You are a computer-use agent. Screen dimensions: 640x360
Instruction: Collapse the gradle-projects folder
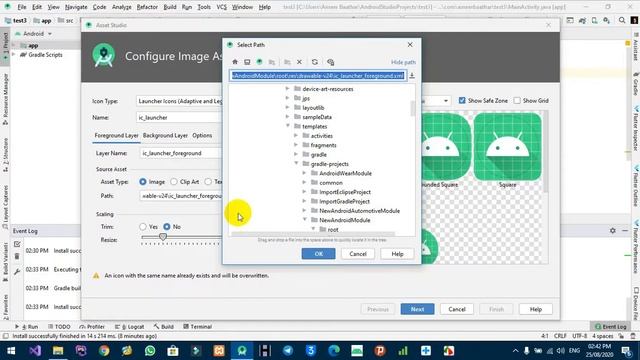point(296,164)
